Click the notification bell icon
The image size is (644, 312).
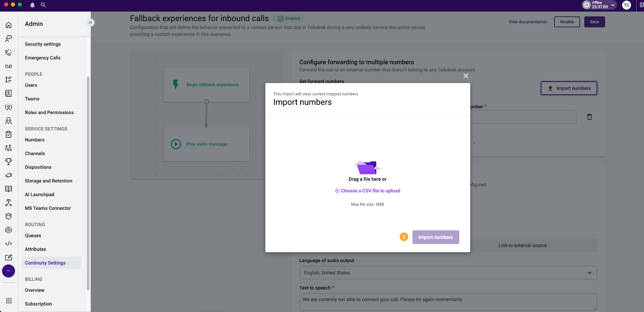pos(32,5)
